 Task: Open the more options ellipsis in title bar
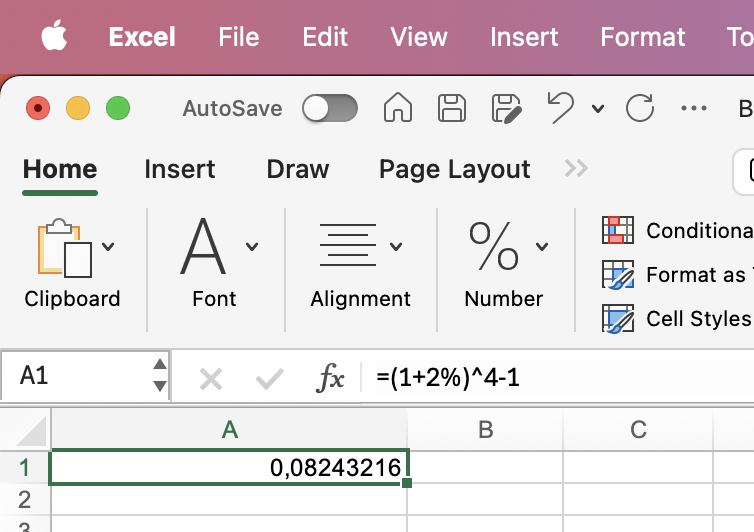click(x=694, y=108)
